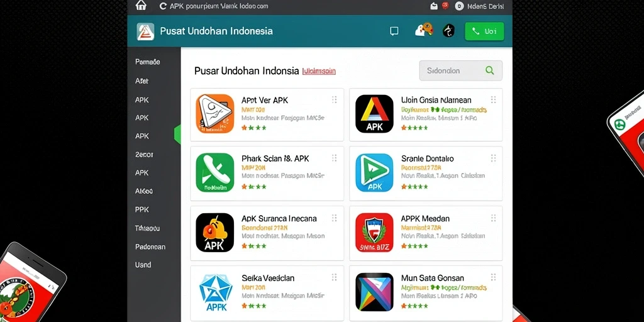Click the green Uoi phone button
Screen dimensions: 644x322
pos(484,31)
